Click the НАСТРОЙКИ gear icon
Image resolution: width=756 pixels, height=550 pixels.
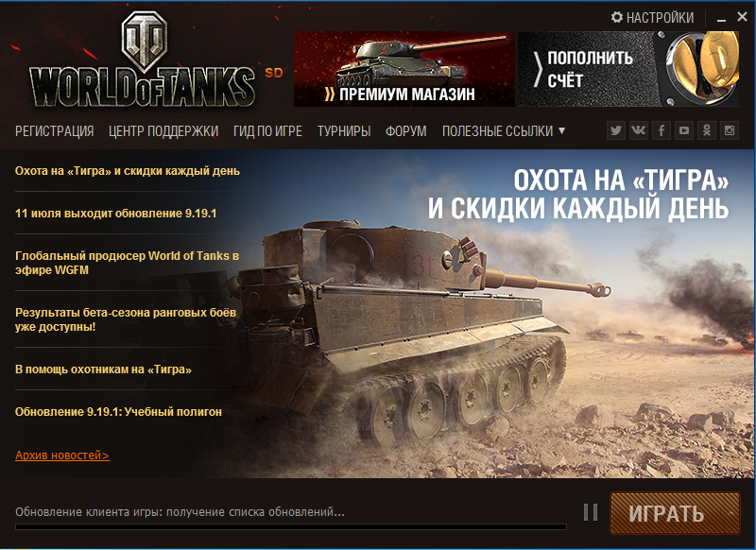tap(617, 17)
